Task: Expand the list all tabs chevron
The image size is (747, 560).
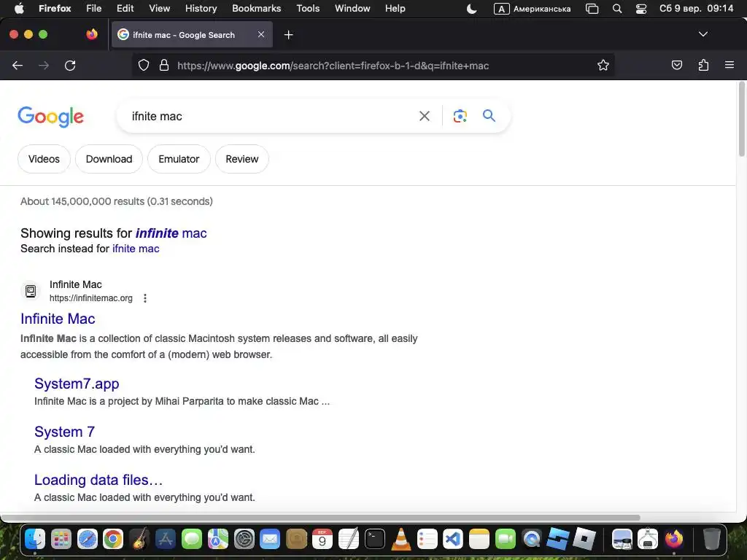Action: pyautogui.click(x=703, y=34)
